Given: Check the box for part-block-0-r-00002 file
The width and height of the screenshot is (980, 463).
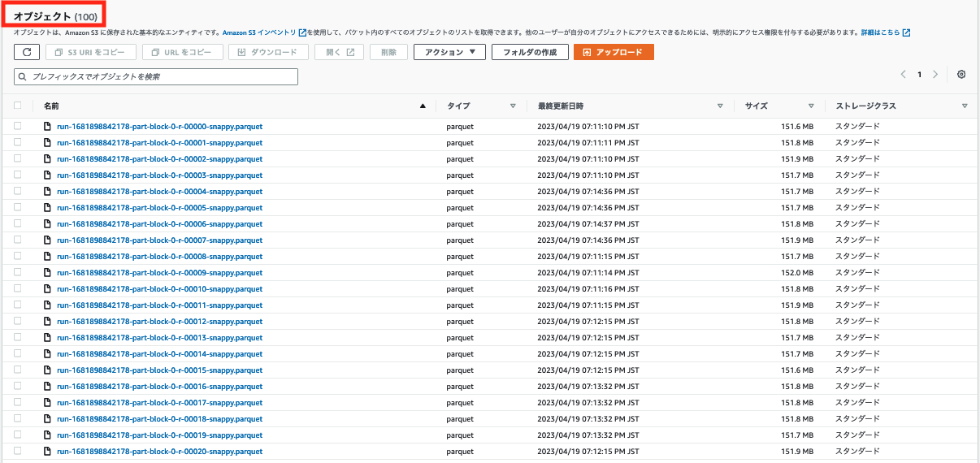Looking at the screenshot, I should (x=18, y=159).
